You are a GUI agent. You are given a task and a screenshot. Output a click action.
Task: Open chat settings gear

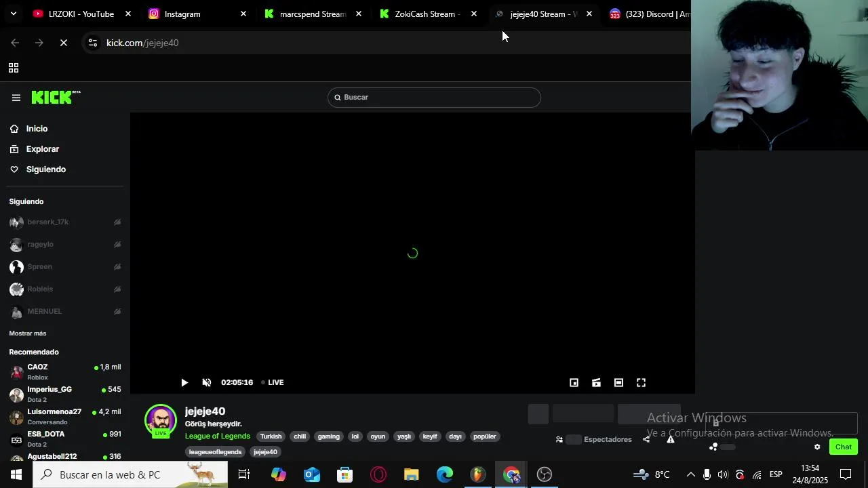[817, 447]
